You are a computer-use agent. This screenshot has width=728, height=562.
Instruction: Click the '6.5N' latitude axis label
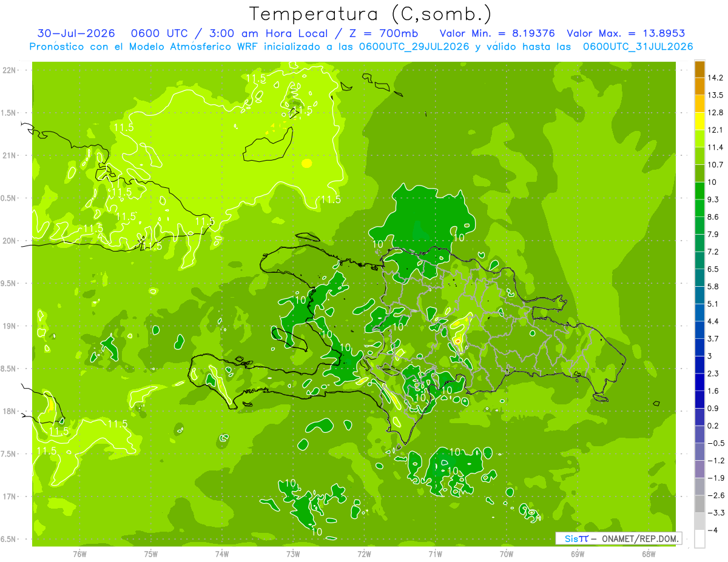[x=9, y=540]
